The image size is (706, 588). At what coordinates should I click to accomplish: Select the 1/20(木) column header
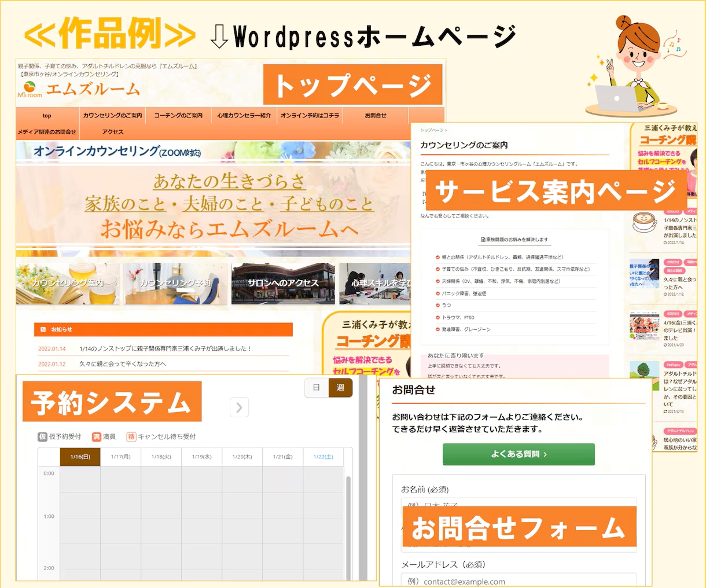pos(242,457)
